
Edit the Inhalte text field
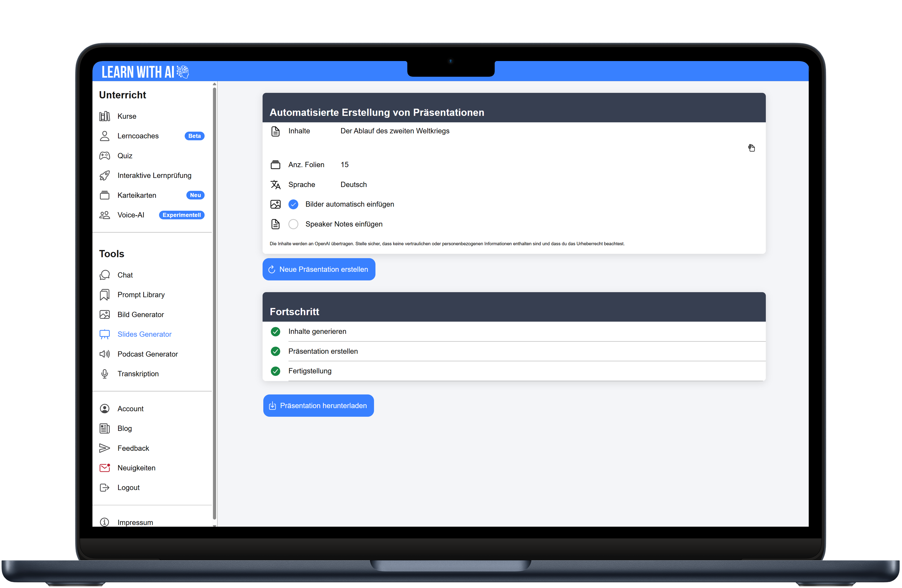tap(394, 131)
